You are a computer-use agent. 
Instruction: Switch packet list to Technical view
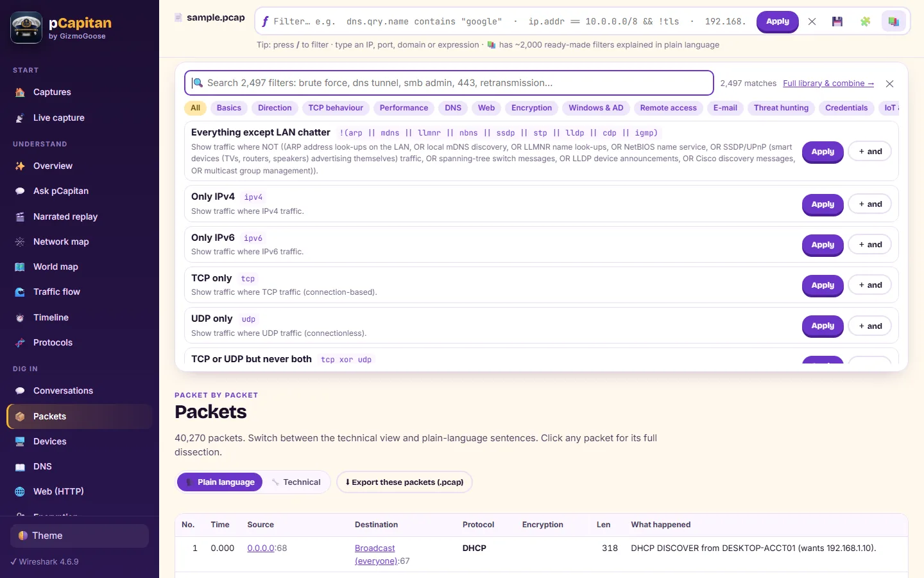pyautogui.click(x=296, y=482)
